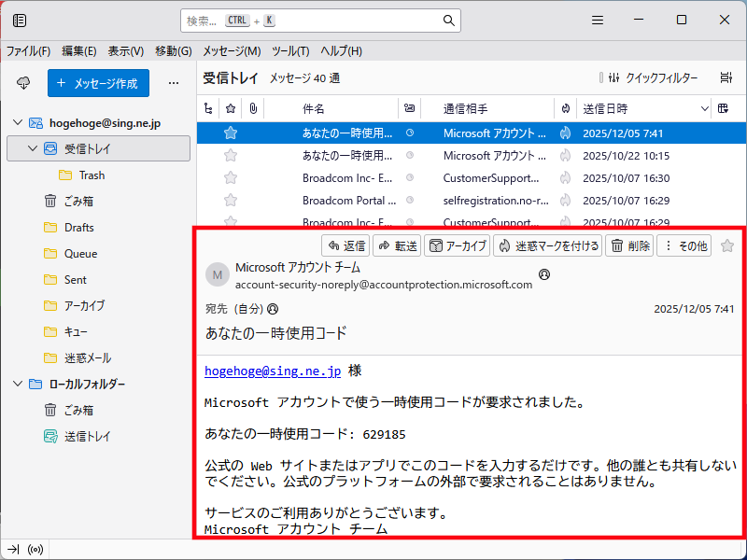Image resolution: width=747 pixels, height=560 pixels.
Task: Open その他 more actions dropdown
Action: tap(684, 245)
